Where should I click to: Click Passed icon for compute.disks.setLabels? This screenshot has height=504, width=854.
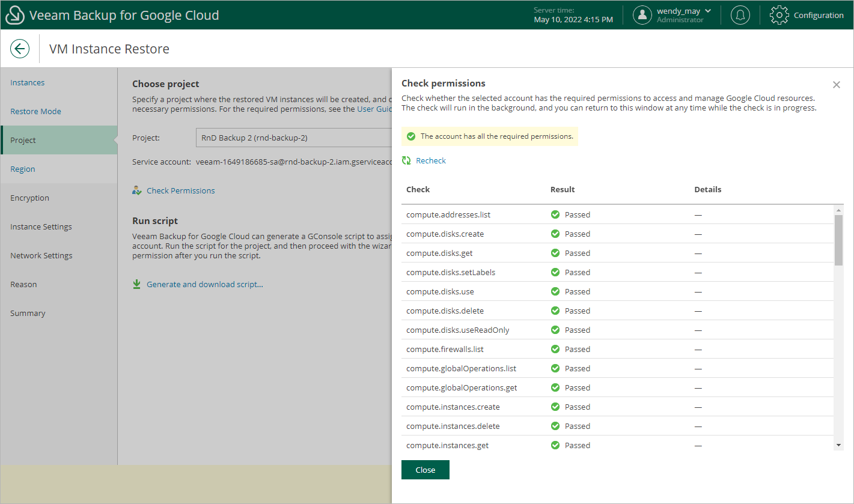[x=555, y=272]
